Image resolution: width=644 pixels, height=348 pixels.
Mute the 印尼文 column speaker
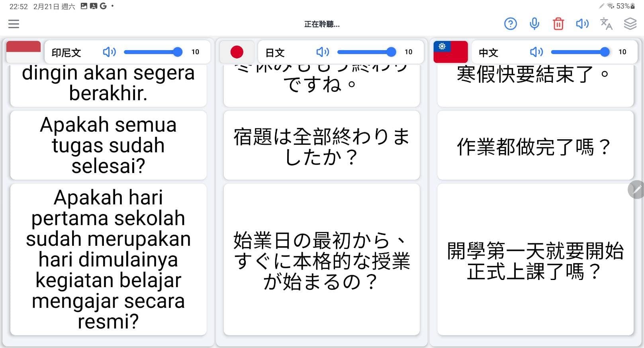pos(109,52)
